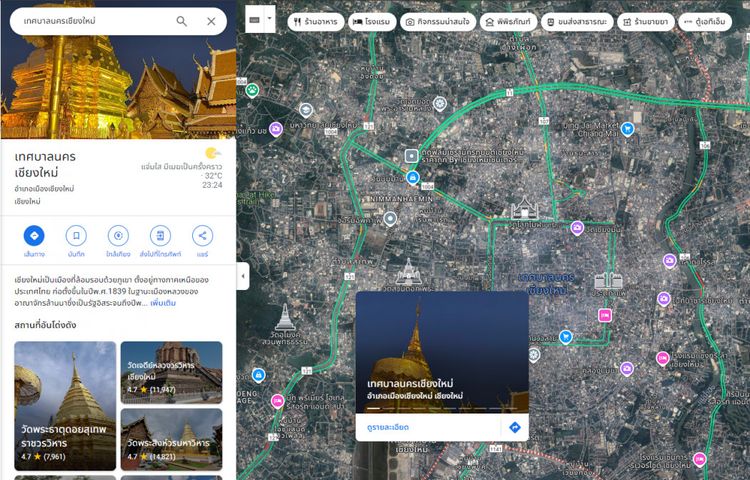Screen dimensions: 750x480
Task: Clear the search with the X icon
Action: [x=211, y=21]
